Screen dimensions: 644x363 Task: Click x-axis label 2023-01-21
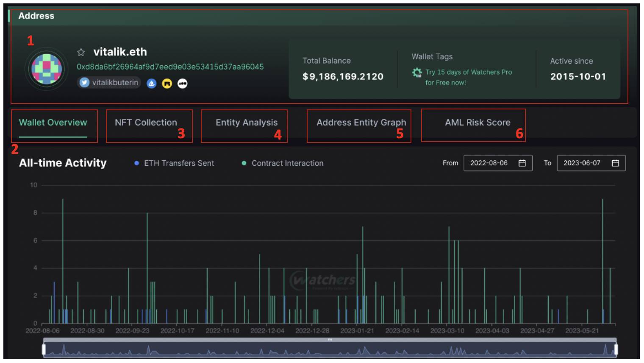[357, 331]
